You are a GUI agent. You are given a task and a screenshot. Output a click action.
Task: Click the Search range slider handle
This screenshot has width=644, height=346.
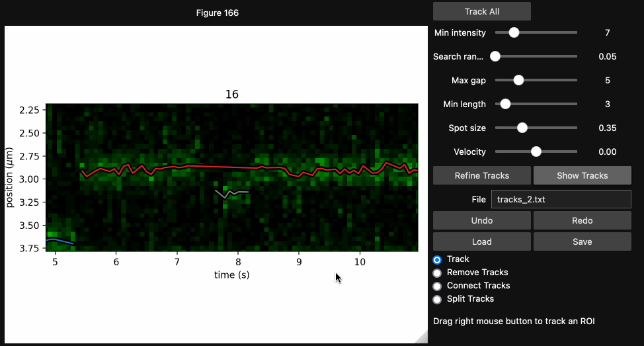[x=495, y=56]
